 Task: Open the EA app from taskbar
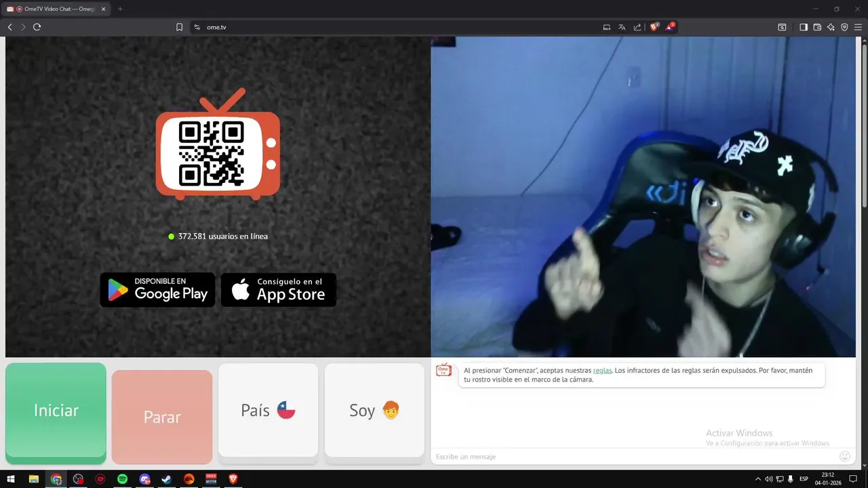click(x=189, y=479)
